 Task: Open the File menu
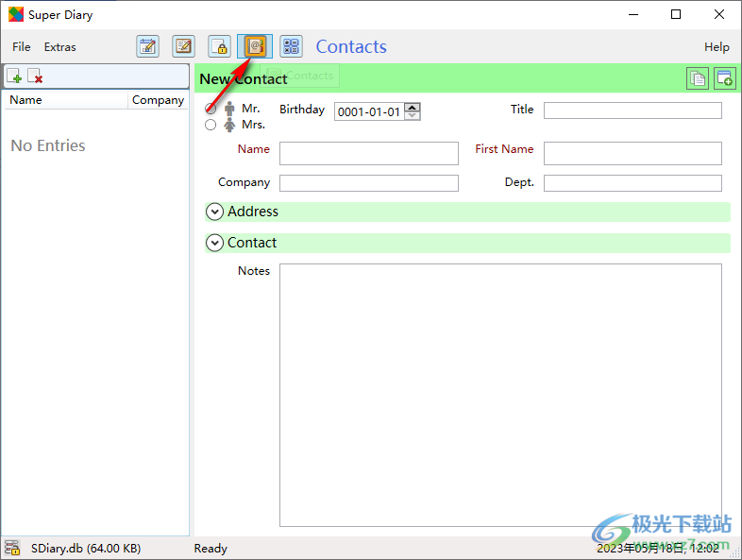point(22,47)
